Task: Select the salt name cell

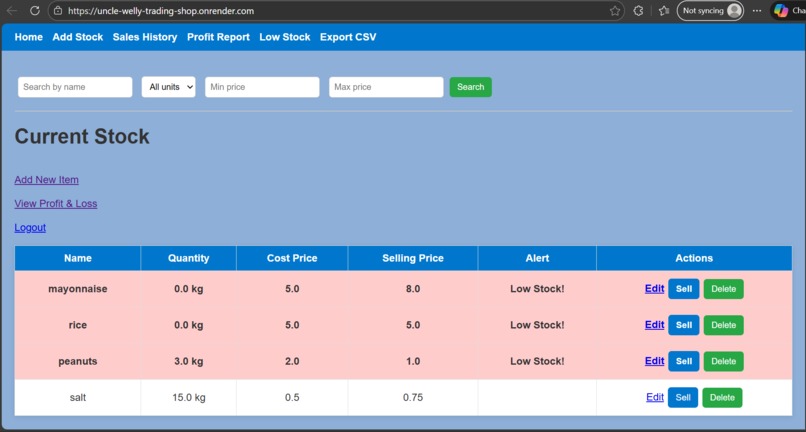Action: (78, 398)
